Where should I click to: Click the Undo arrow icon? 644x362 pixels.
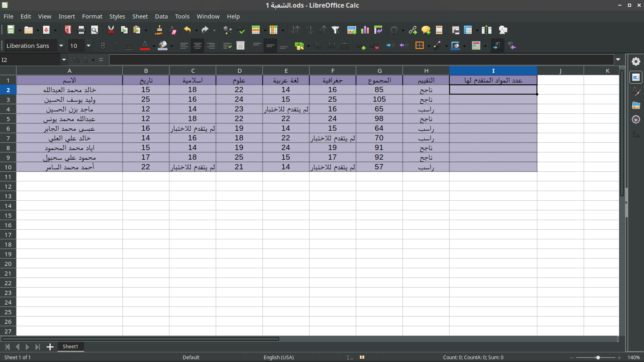click(187, 30)
